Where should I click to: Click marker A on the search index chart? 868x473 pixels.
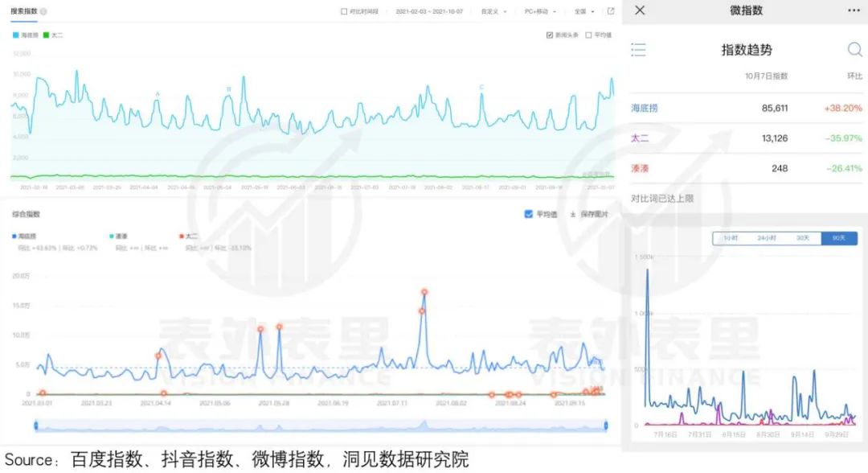tap(158, 94)
